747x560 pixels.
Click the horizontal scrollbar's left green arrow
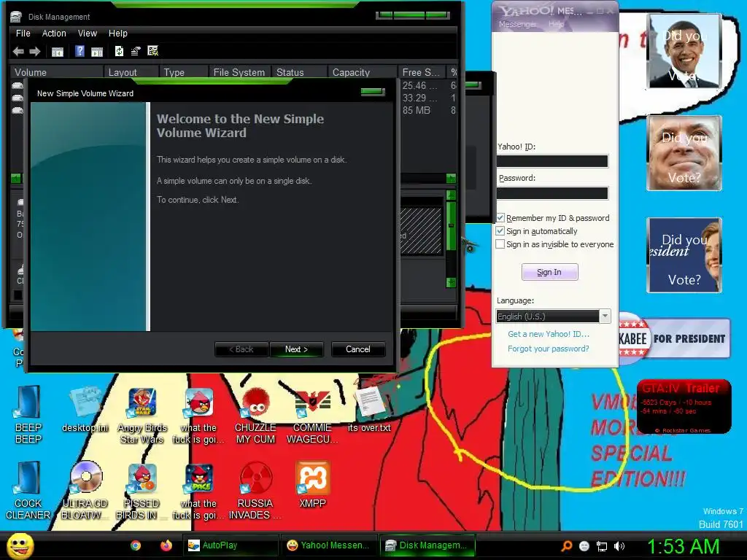16,179
